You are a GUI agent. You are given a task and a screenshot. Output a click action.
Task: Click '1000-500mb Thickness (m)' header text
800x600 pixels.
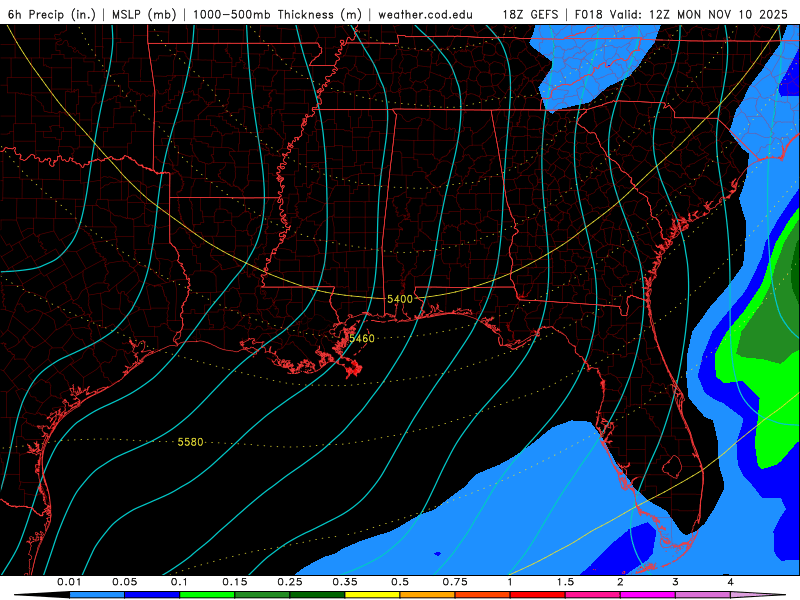point(277,15)
